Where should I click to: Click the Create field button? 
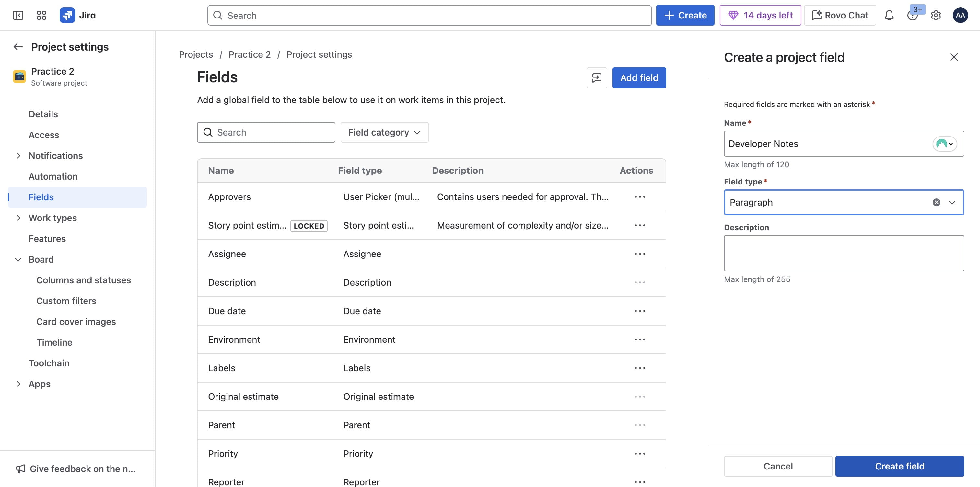[x=899, y=466]
